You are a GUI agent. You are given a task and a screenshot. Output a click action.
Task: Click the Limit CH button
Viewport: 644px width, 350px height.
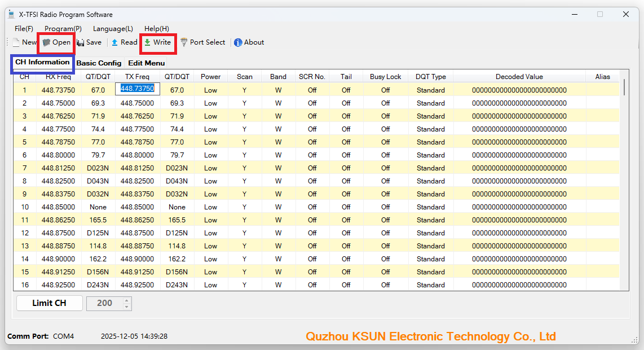coord(49,303)
